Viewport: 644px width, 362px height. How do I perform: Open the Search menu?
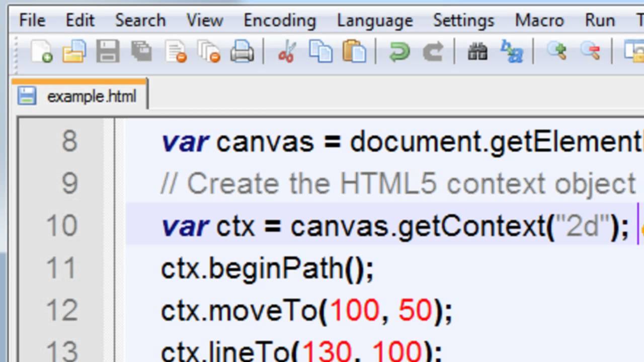point(140,20)
